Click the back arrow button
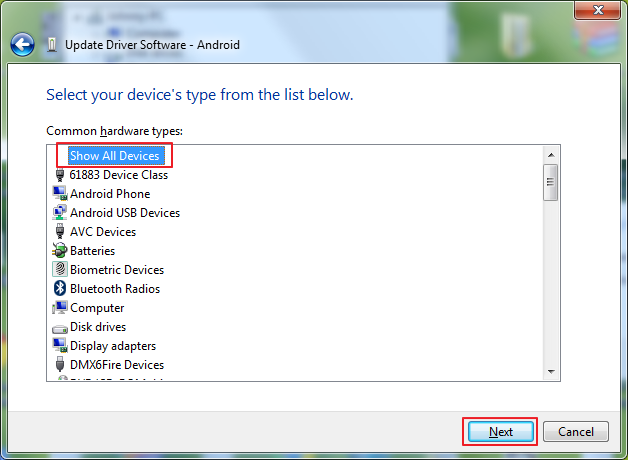This screenshot has width=628, height=460. click(x=22, y=44)
